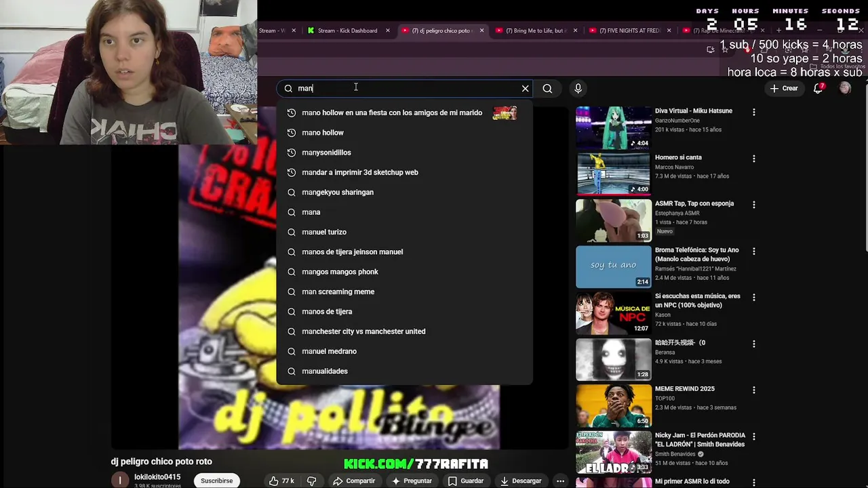Switch to the Stream - Kick Dashboard tab

[x=347, y=30]
